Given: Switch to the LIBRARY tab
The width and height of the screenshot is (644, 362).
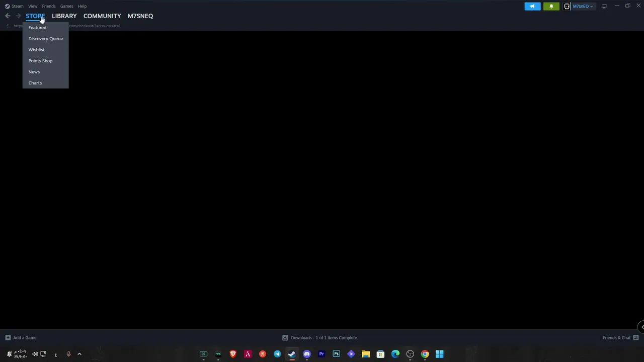Looking at the screenshot, I should coord(64,16).
